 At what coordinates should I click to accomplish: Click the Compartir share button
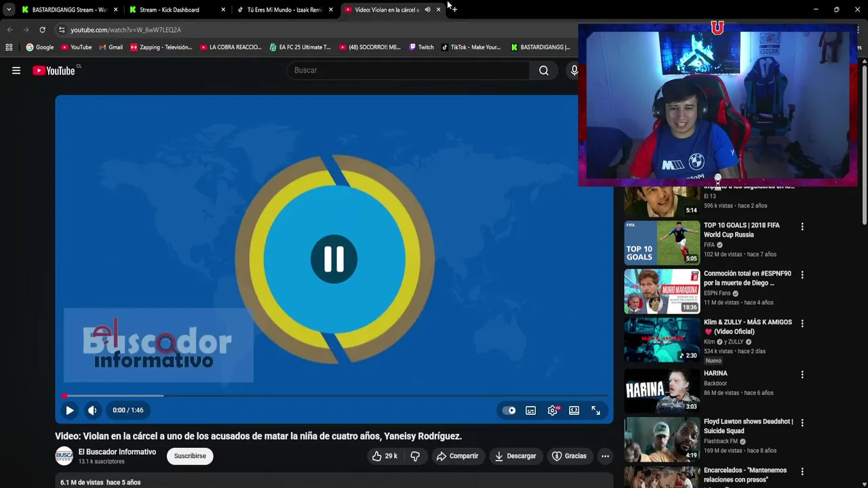click(x=457, y=456)
